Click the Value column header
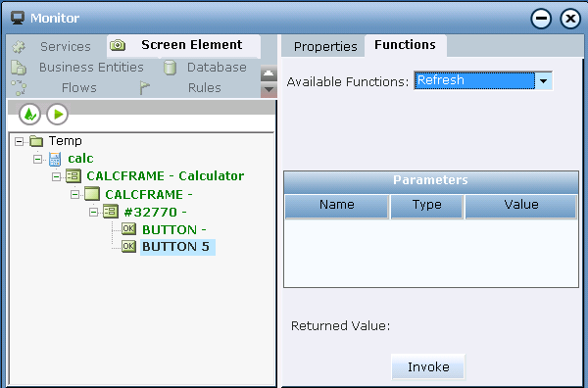This screenshot has width=588, height=388. click(x=521, y=205)
